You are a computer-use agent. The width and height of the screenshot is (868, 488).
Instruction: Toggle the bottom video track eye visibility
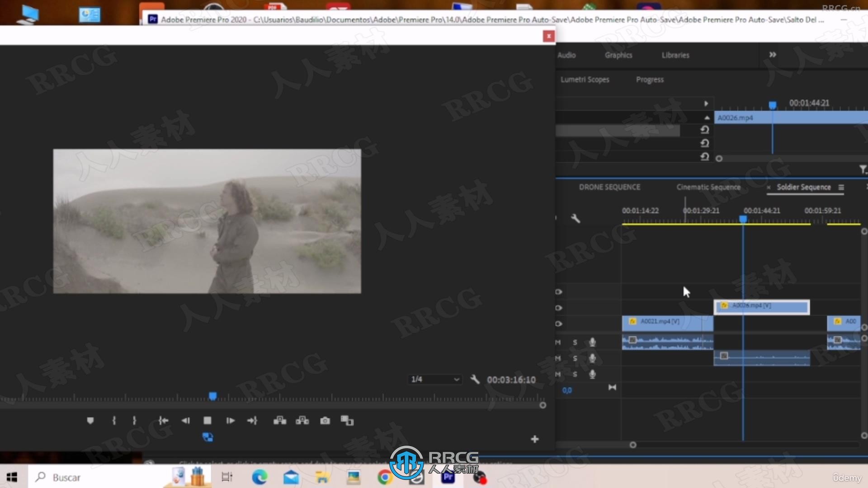(x=559, y=324)
